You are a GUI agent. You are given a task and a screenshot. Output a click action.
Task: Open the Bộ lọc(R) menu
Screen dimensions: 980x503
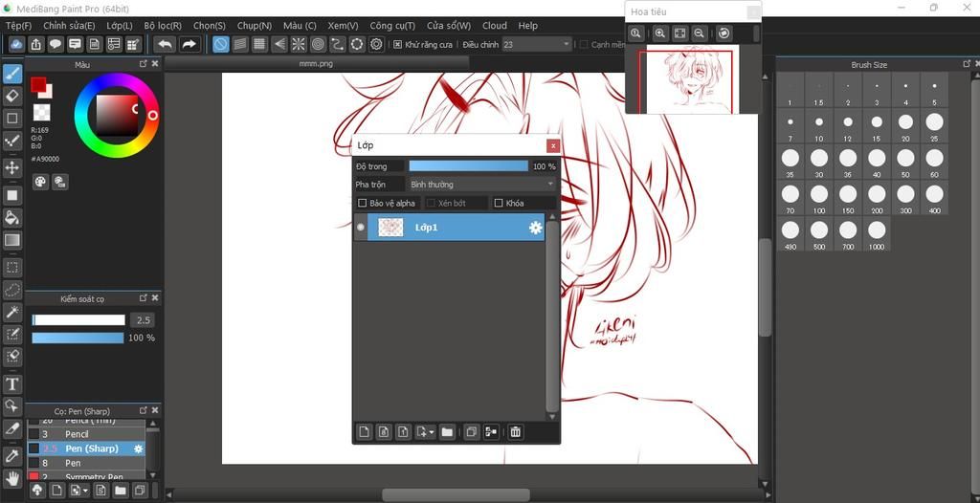point(163,26)
